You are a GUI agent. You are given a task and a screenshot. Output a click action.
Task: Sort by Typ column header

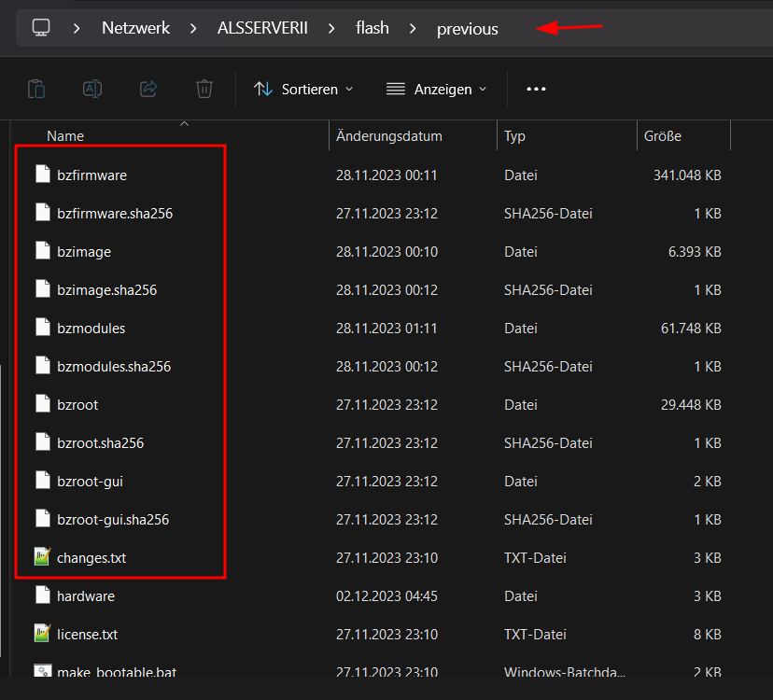coord(514,136)
